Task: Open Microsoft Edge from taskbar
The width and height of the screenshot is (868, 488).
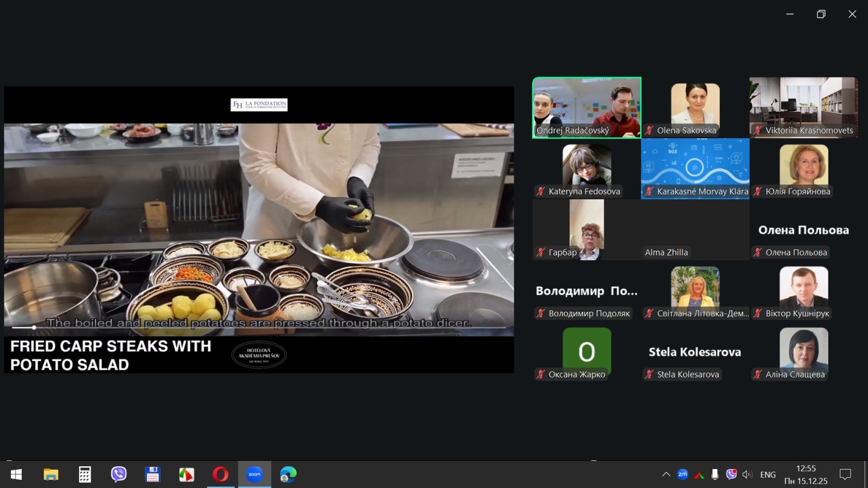Action: [x=288, y=474]
